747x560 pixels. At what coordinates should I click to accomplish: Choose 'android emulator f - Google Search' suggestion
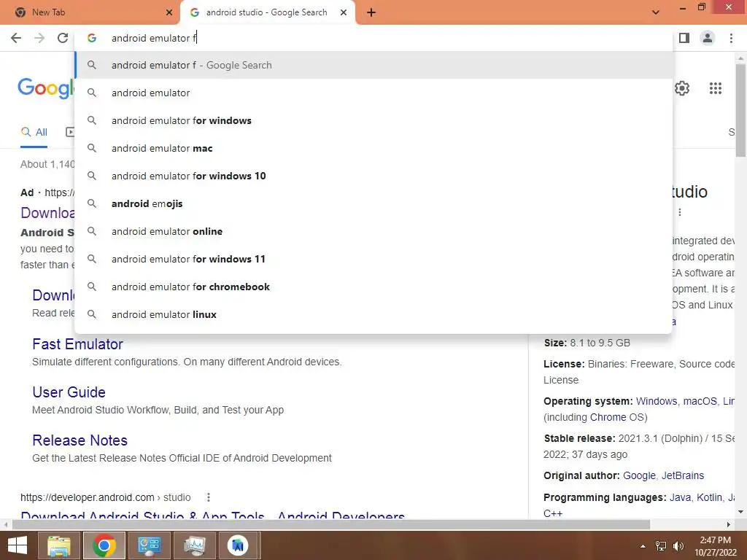click(x=374, y=65)
